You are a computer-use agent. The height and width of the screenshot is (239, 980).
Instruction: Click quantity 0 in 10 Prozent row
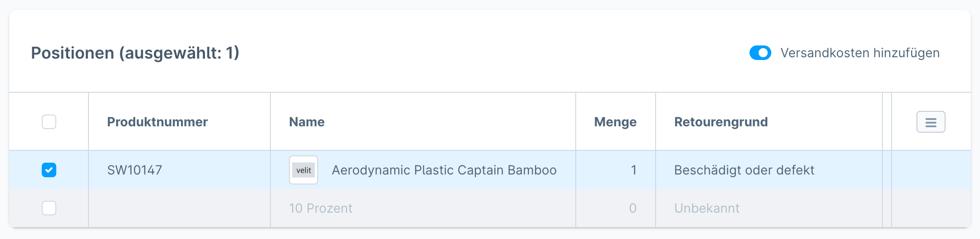click(632, 208)
